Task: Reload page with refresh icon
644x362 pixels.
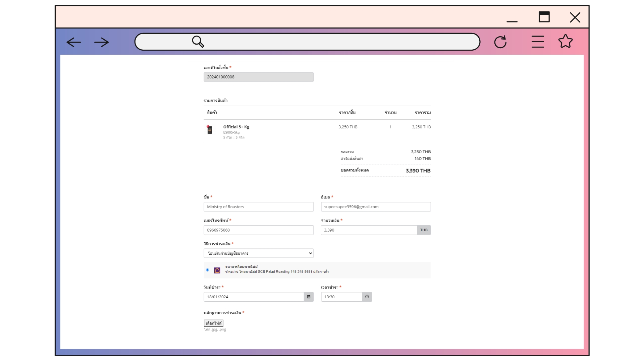Action: coord(500,42)
